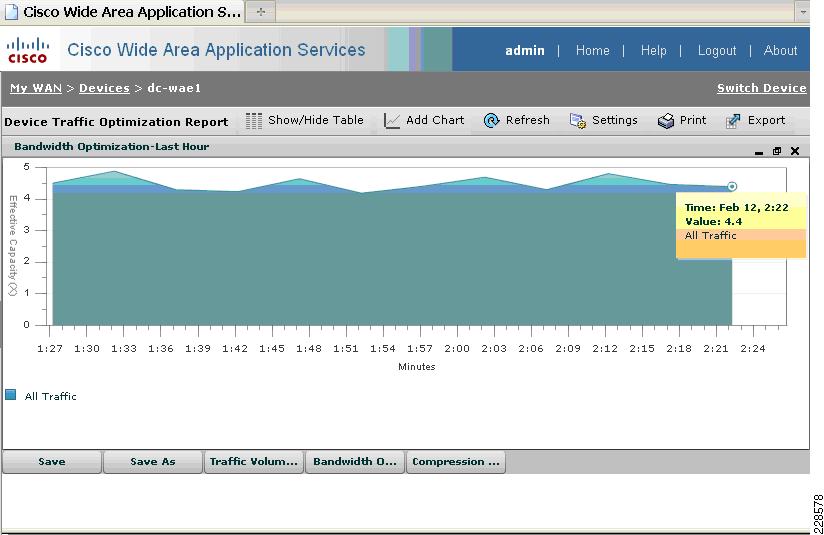
Task: Open the Settings icon in toolbar
Action: (x=578, y=121)
